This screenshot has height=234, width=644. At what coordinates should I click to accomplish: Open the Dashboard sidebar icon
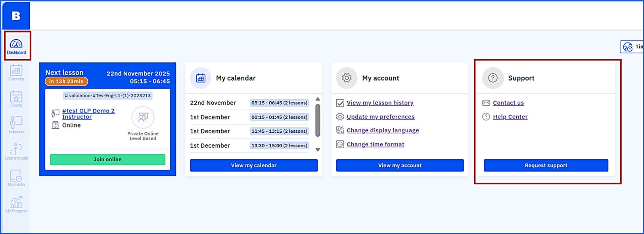(16, 46)
